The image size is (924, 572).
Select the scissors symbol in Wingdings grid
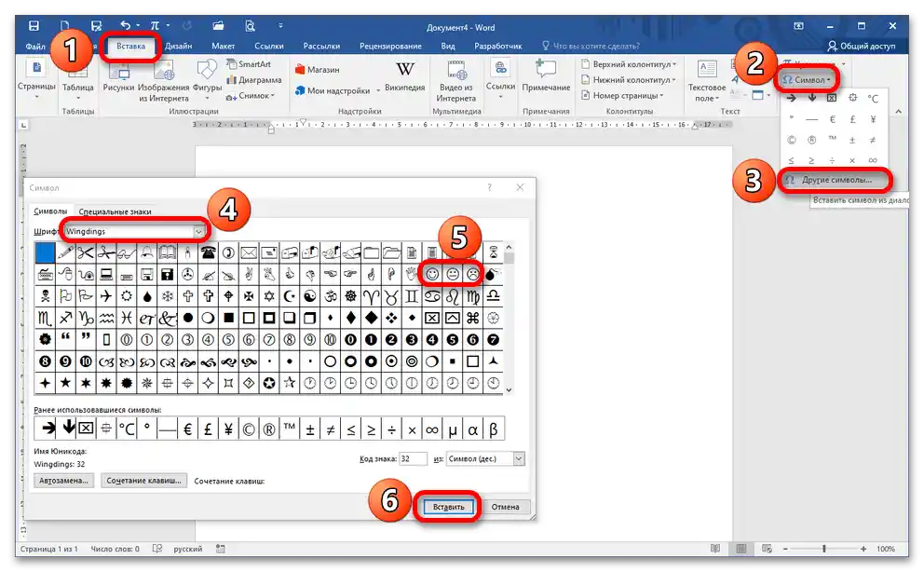click(x=86, y=253)
